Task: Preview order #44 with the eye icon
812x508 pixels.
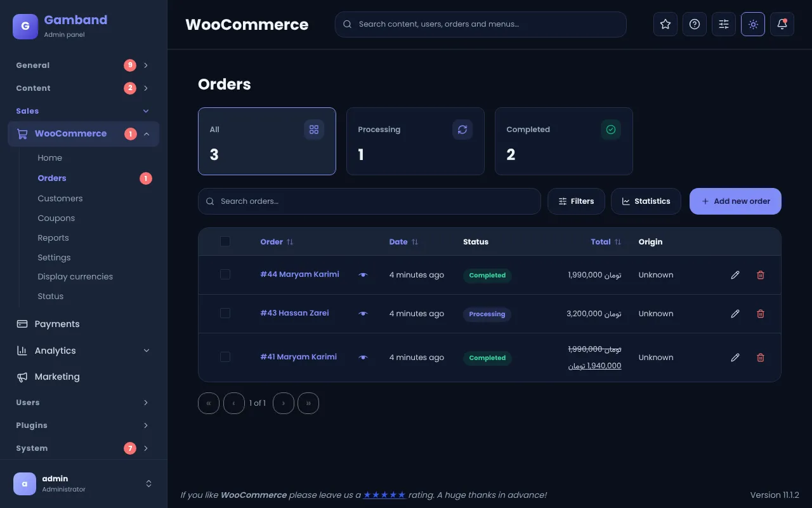Action: point(363,275)
